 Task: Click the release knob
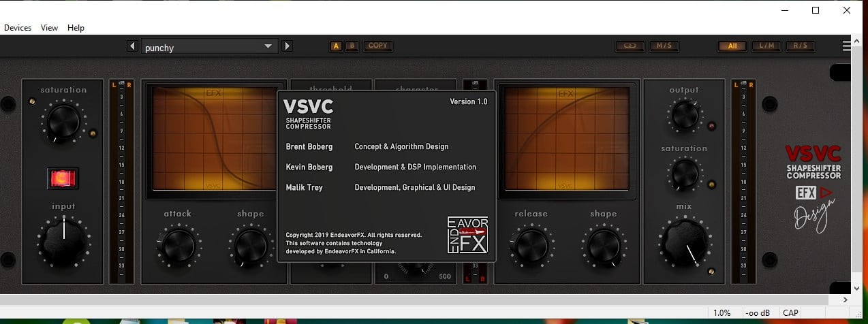[x=531, y=246]
